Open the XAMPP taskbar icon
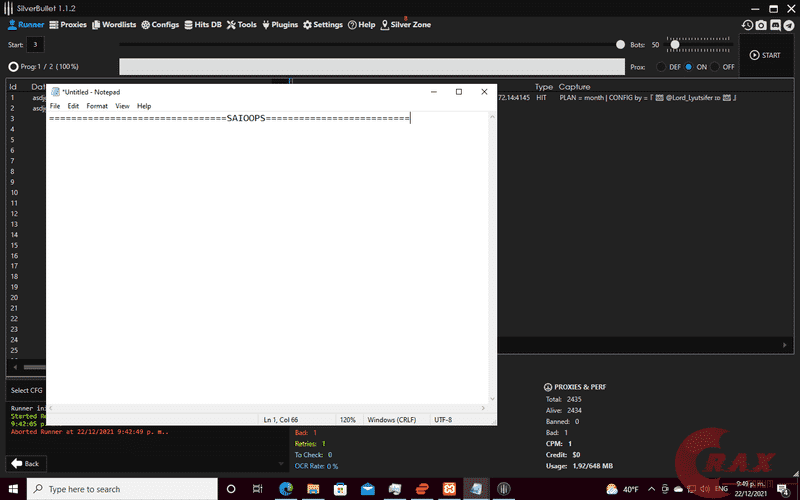Screen dimensions: 800x500 point(449,489)
